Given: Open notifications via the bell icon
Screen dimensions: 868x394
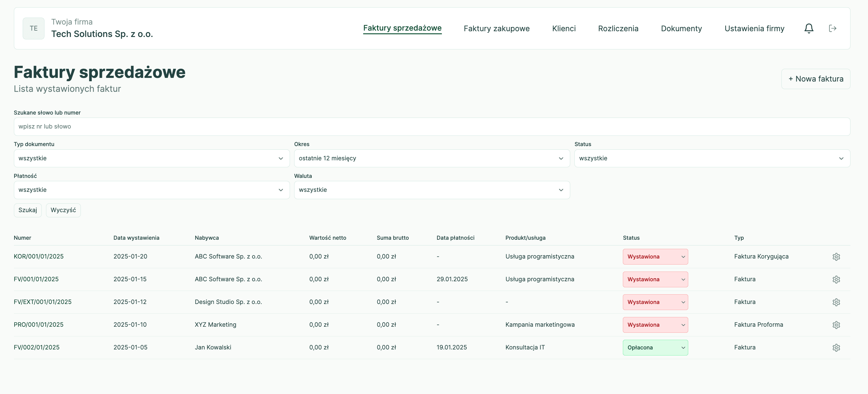Looking at the screenshot, I should pyautogui.click(x=809, y=28).
